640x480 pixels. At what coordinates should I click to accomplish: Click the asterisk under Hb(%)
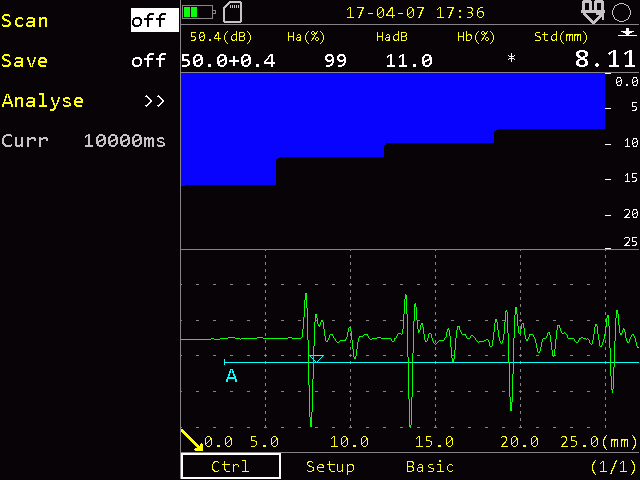(x=511, y=59)
